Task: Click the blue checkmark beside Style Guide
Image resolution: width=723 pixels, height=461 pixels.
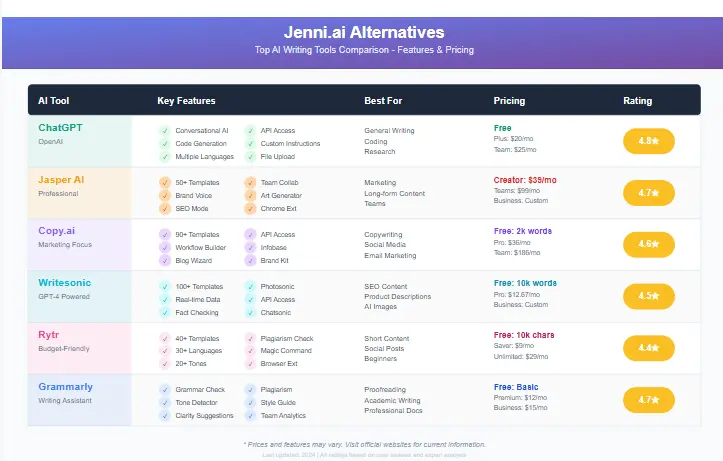Action: point(250,402)
